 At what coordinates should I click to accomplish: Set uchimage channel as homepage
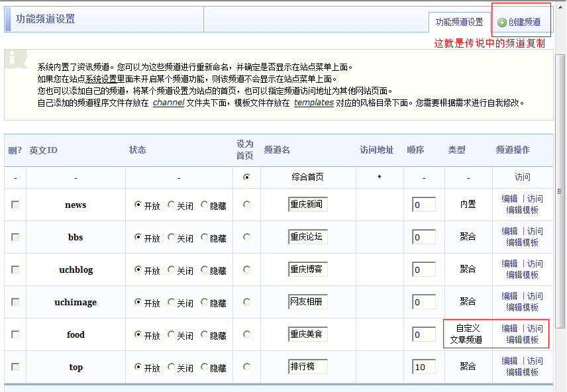point(246,302)
